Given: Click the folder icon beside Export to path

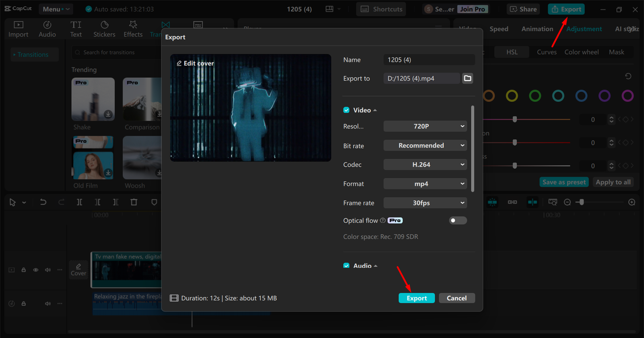Looking at the screenshot, I should (x=467, y=78).
